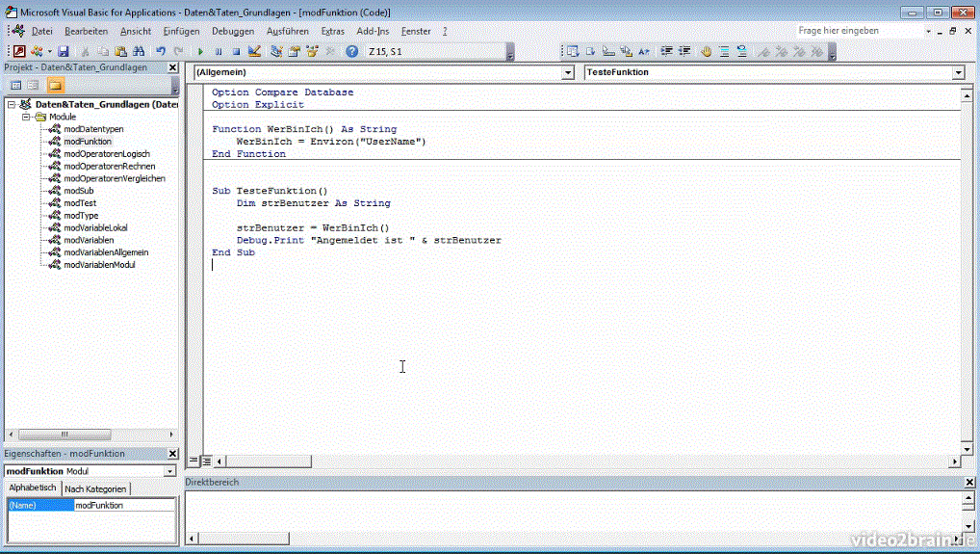This screenshot has height=554, width=980.
Task: Open the Ausführen menu
Action: point(288,31)
